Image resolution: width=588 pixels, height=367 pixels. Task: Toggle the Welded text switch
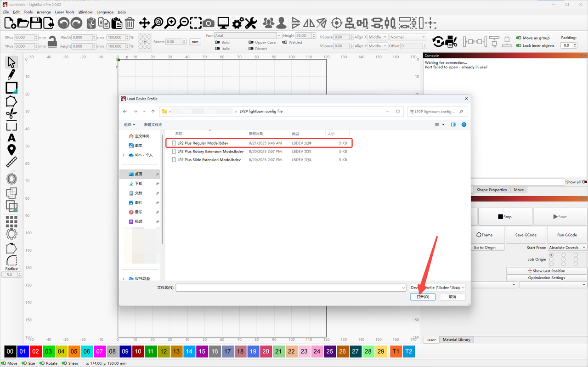pos(284,42)
